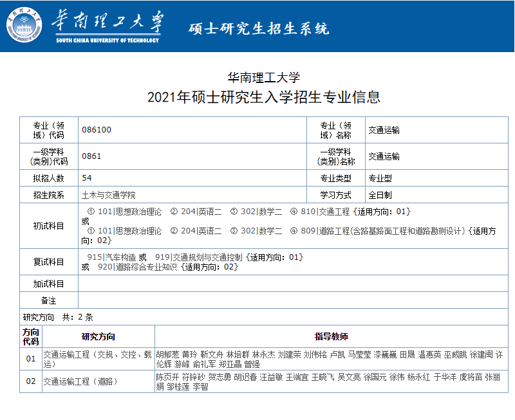Click the 专业（领域）名称 label cell
This screenshot has height=420, width=515.
coord(335,130)
